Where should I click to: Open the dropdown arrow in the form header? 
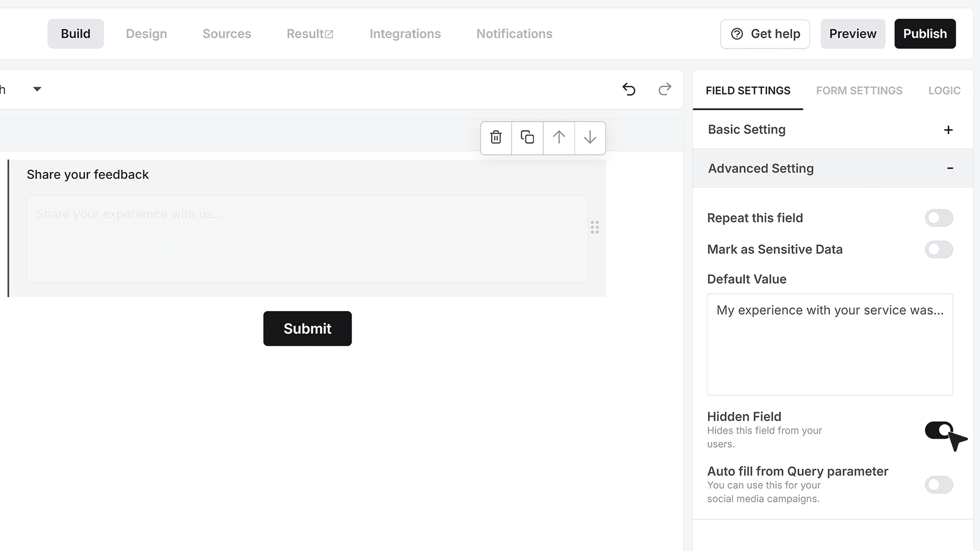37,89
